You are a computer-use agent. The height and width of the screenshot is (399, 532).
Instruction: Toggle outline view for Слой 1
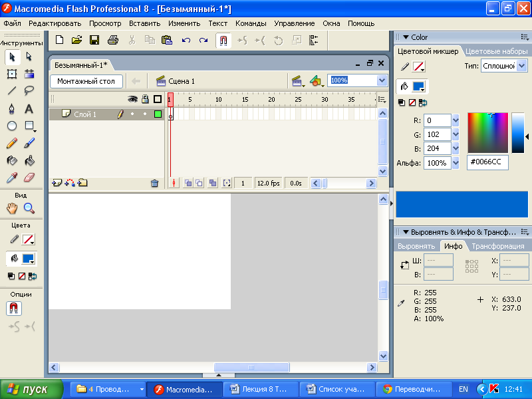(158, 114)
